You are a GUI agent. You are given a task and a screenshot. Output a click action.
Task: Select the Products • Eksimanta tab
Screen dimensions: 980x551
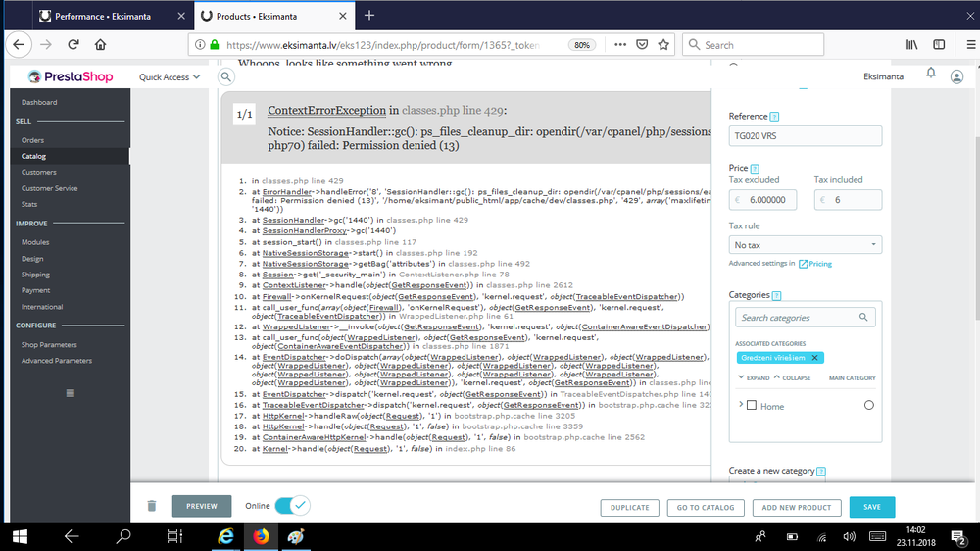[x=256, y=17]
